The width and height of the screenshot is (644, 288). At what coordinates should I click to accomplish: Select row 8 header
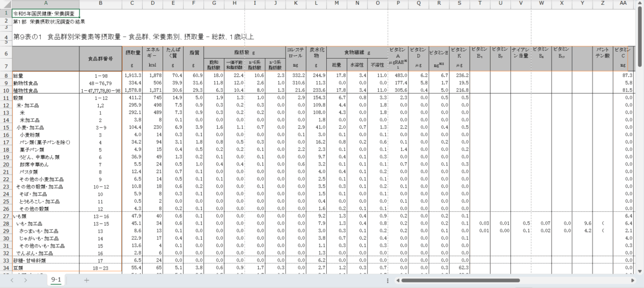(x=5, y=76)
